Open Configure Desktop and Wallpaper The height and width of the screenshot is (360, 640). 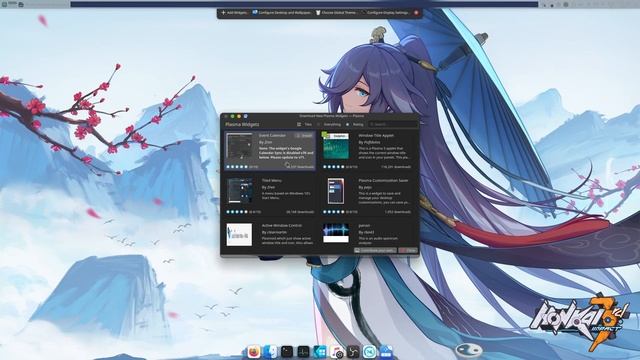pos(282,13)
